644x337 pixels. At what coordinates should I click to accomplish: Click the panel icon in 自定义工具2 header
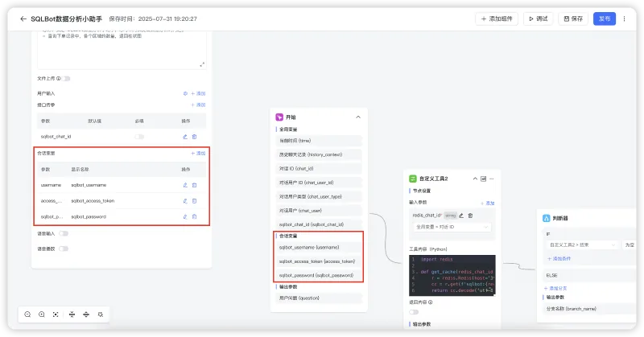484,179
